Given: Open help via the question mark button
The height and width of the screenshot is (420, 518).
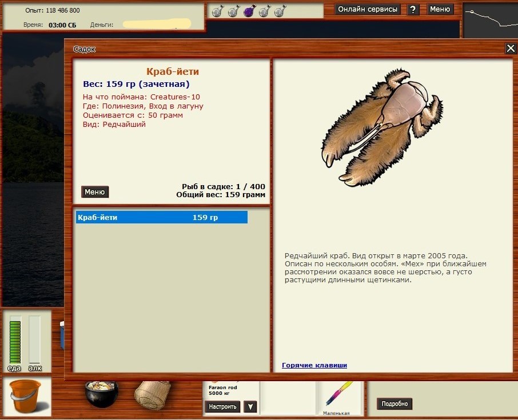Looking at the screenshot, I should click(x=413, y=9).
